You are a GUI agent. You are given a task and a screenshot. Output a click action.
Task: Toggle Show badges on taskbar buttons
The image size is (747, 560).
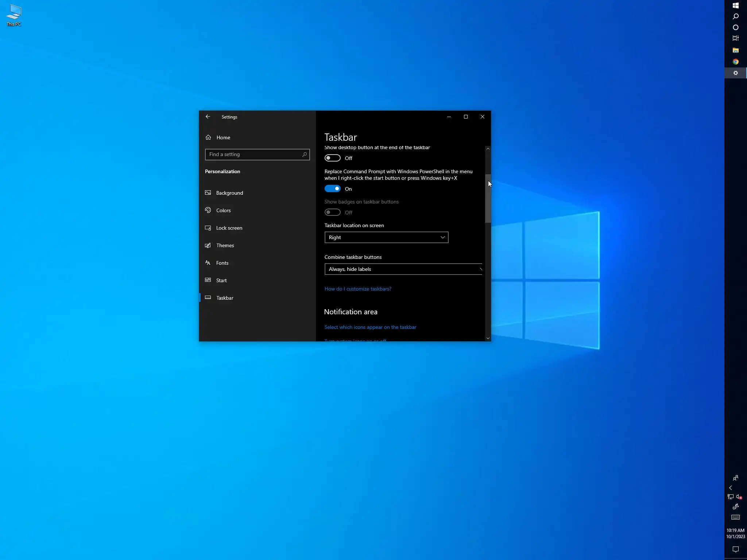point(332,212)
